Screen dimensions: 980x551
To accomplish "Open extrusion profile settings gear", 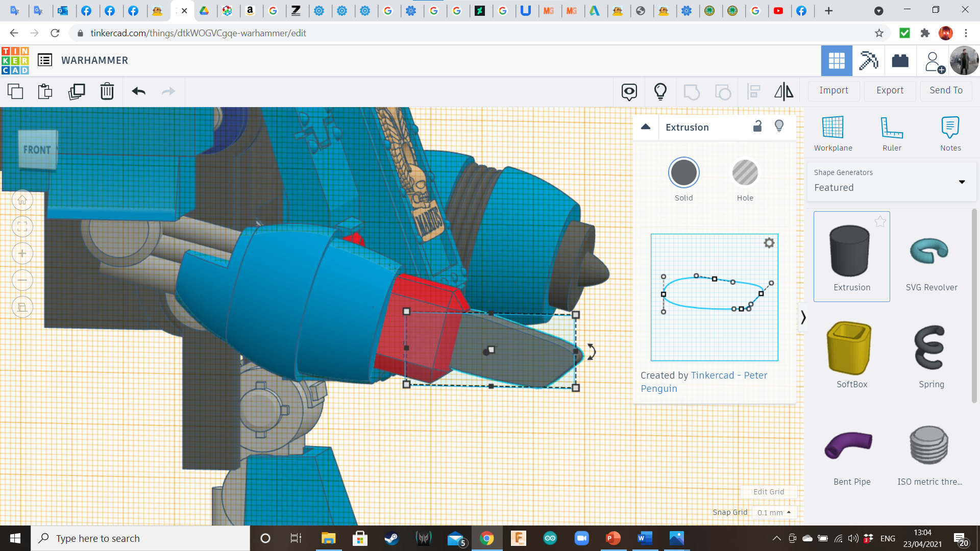I will point(769,243).
